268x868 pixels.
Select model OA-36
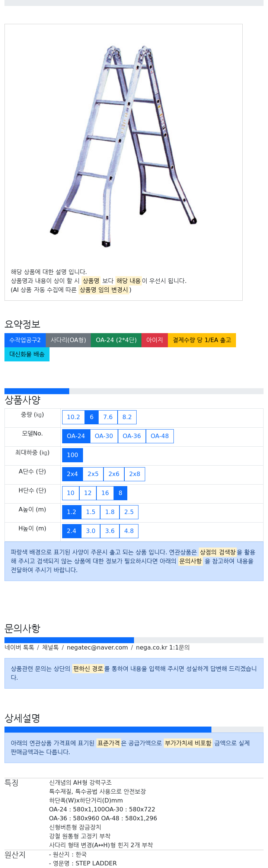(x=132, y=436)
